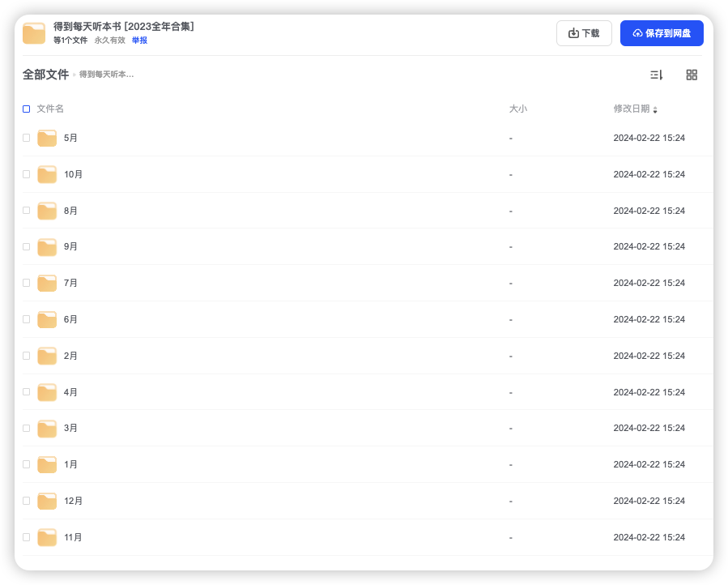
Task: Check the box for 5月 folder
Action: 27,138
